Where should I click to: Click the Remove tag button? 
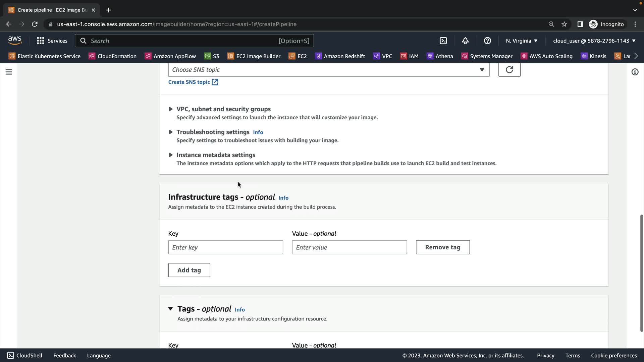tap(442, 247)
